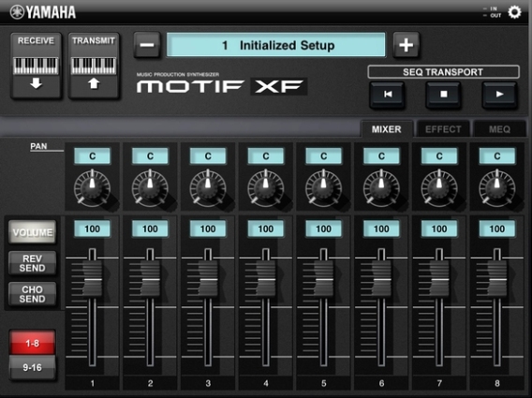Click the channel 1 volume fader handle

click(93, 279)
